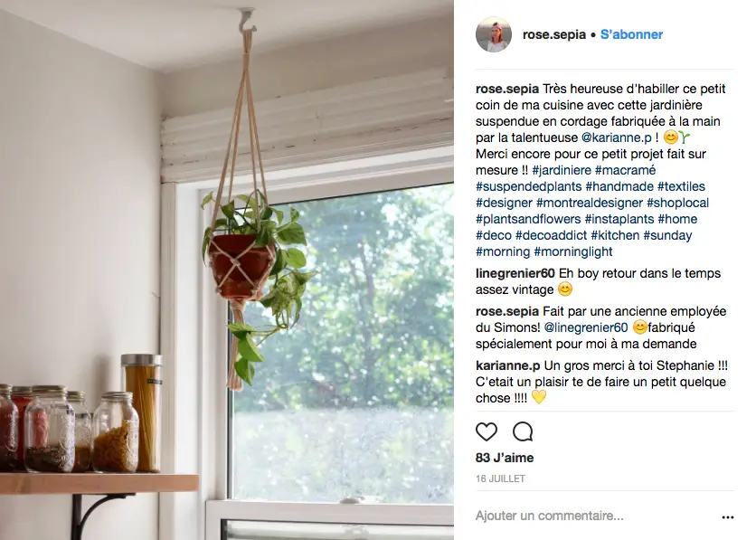The image size is (756, 540).
Task: Open the #macramé hashtag
Action: coord(626,170)
